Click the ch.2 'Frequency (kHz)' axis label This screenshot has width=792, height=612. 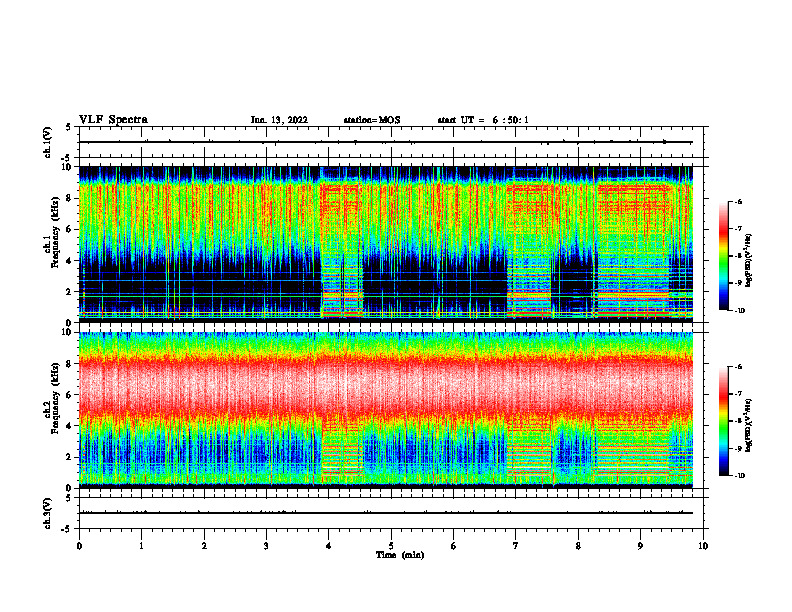57,398
